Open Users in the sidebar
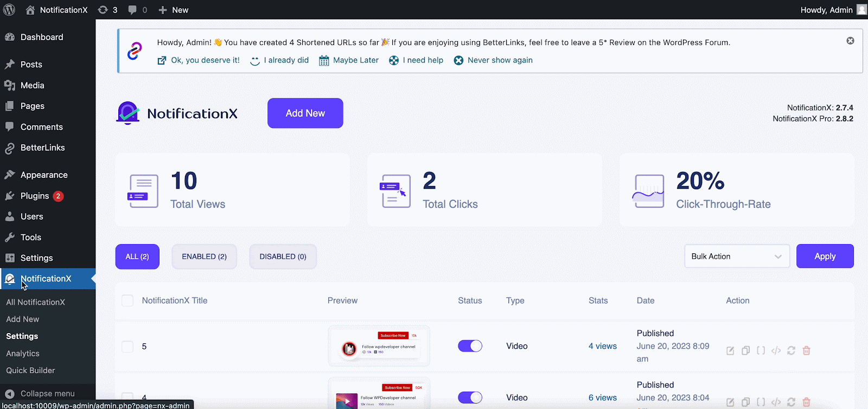This screenshot has width=868, height=409. [x=48, y=216]
